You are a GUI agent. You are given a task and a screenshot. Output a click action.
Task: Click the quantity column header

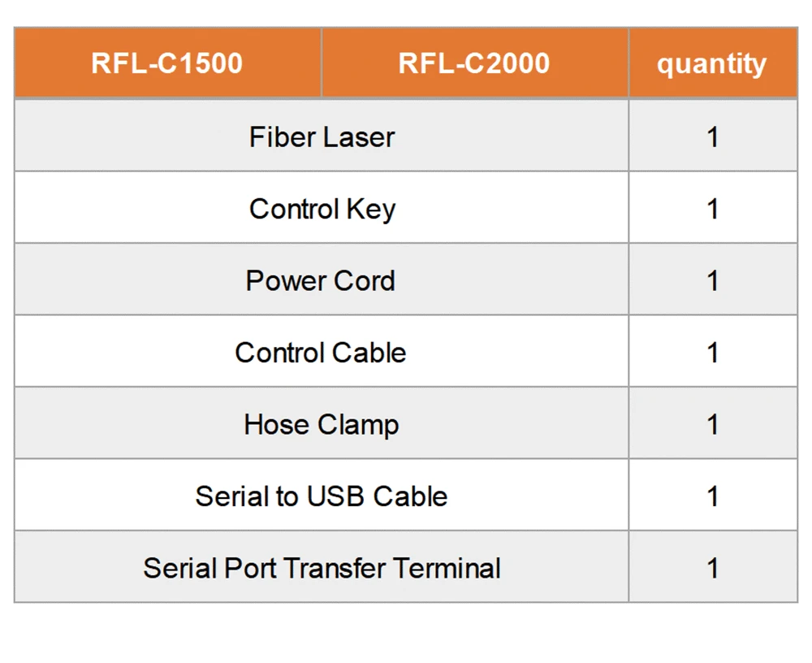711,63
